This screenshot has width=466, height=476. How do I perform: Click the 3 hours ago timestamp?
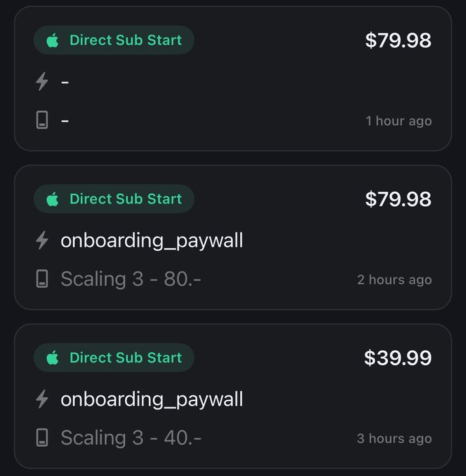(395, 439)
